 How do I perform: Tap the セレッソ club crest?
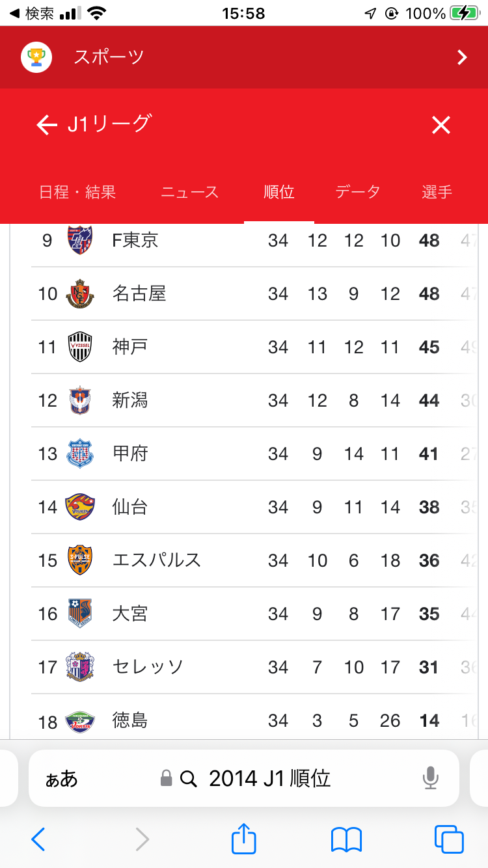pos(81,668)
